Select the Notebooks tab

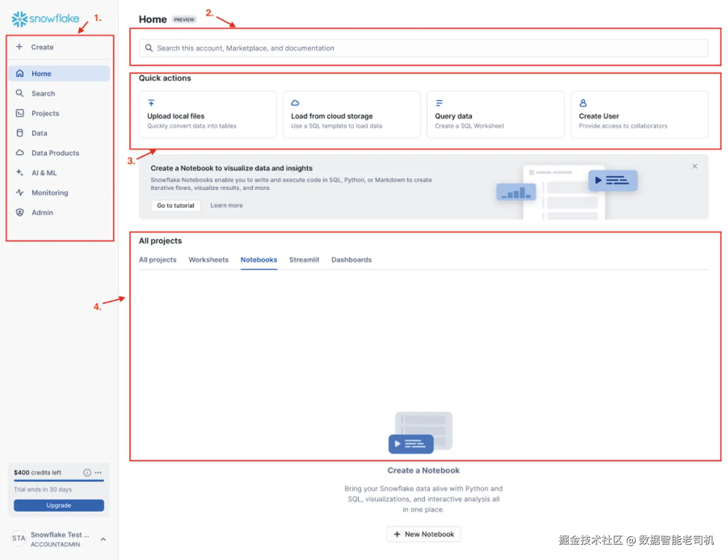tap(259, 260)
